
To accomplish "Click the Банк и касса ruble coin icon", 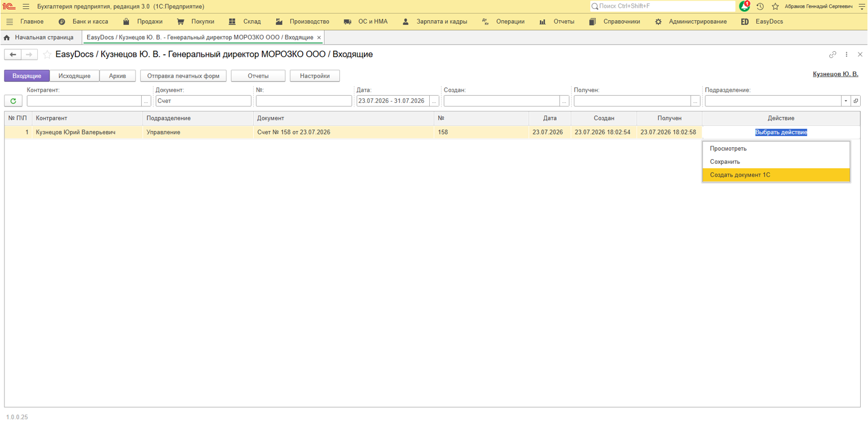I will tap(62, 21).
